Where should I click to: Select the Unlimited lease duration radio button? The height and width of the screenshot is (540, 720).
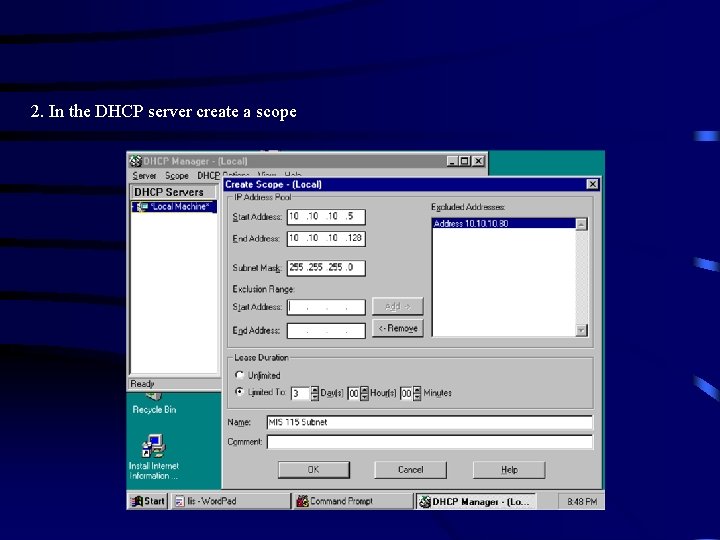tap(239, 375)
